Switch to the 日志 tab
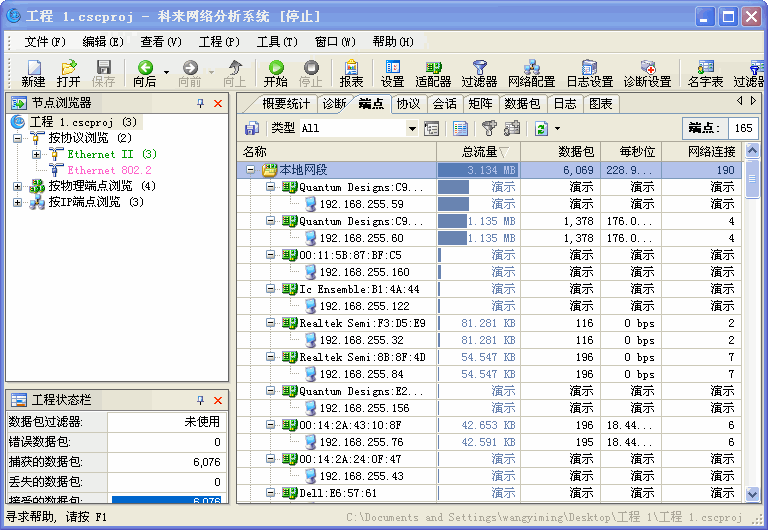768x530 pixels. point(565,104)
